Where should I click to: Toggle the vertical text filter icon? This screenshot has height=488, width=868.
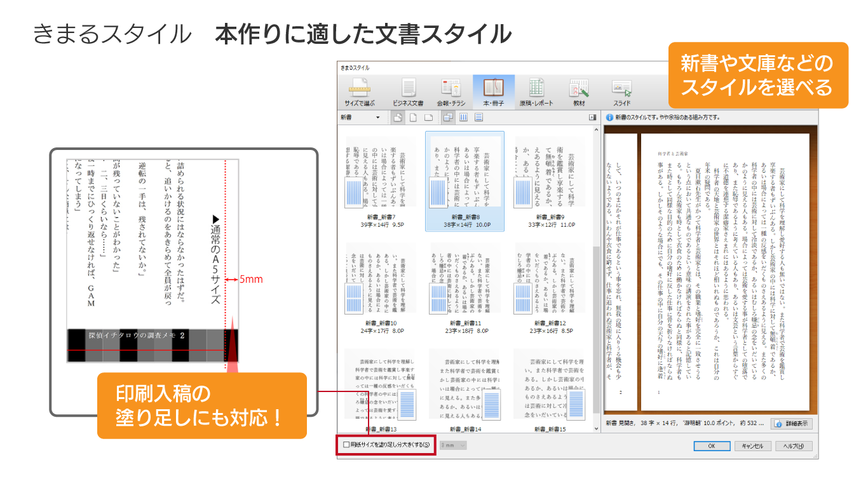pyautogui.click(x=463, y=118)
